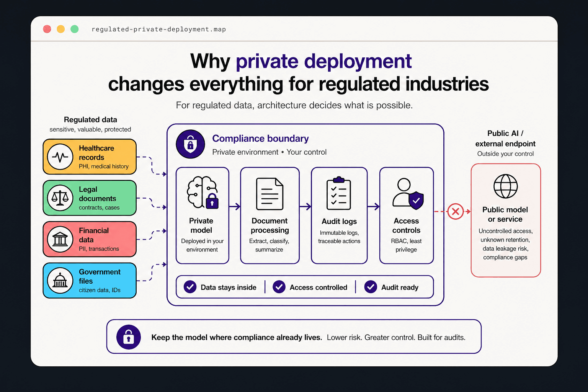
Task: Click the lock icon in the bottom banner
Action: click(129, 337)
